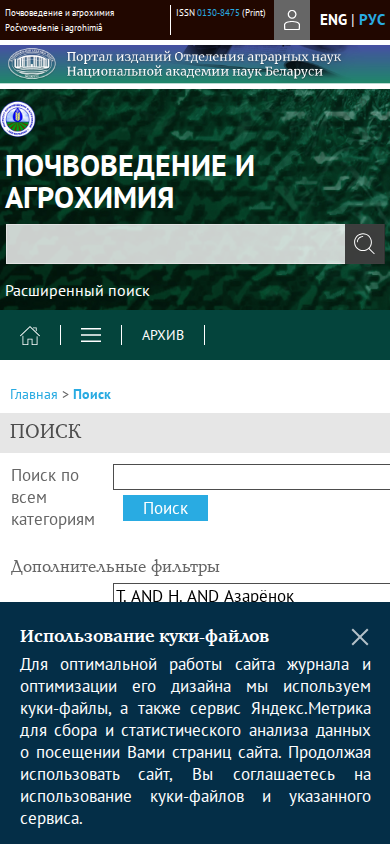390x844 pixels.
Task: Click the author filter field containing Азарёнок
Action: 251,593
